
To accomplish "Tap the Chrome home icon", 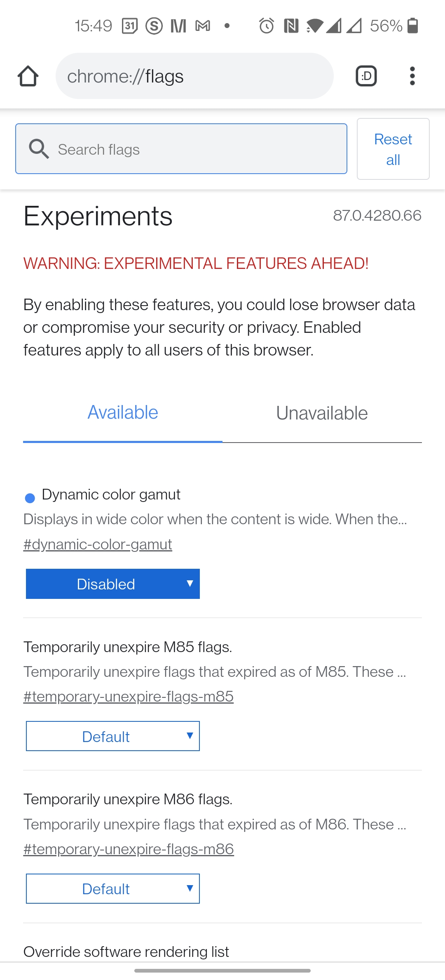I will pyautogui.click(x=28, y=76).
